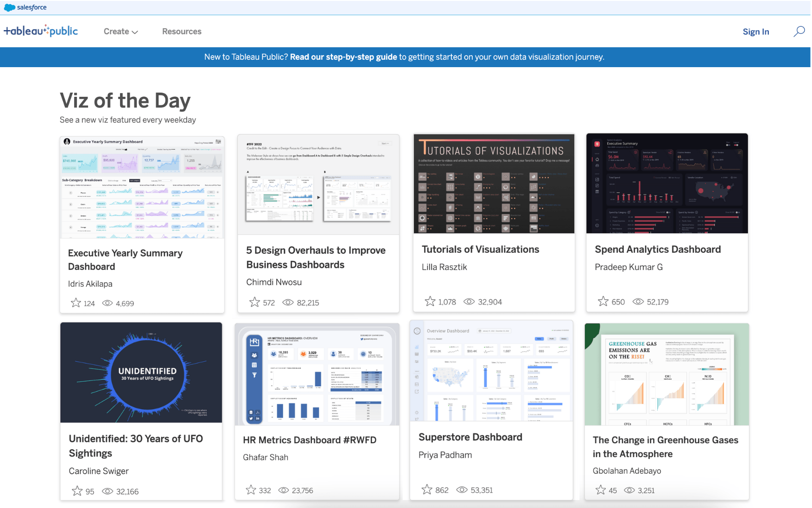
Task: Open the Tutorials of Visualizations thumbnail
Action: click(x=494, y=183)
